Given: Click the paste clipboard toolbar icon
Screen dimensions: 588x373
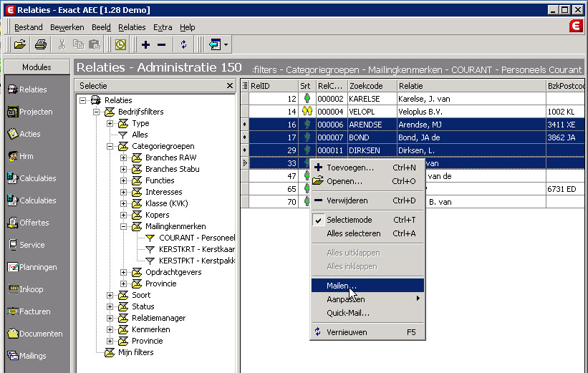Looking at the screenshot, I should tap(94, 44).
